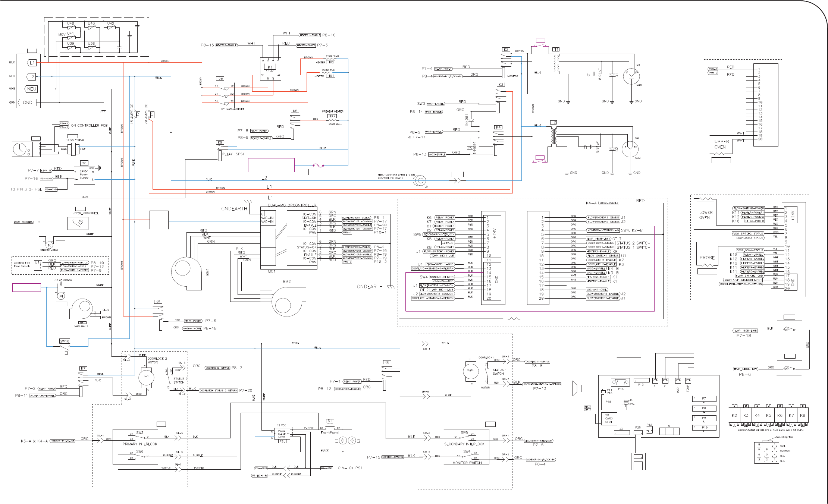Image resolution: width=828 pixels, height=504 pixels.
Task: Click the T2 transformer symbol
Action: coord(554,136)
